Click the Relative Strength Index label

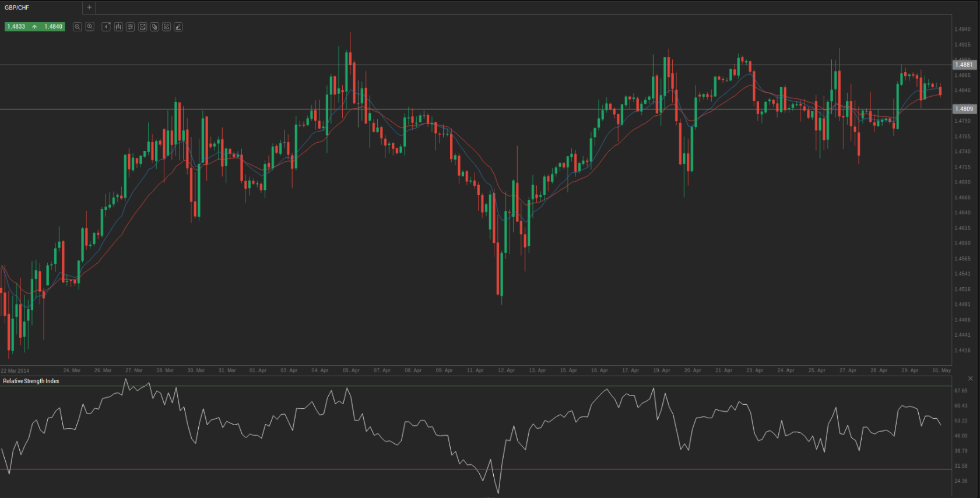pyautogui.click(x=31, y=381)
